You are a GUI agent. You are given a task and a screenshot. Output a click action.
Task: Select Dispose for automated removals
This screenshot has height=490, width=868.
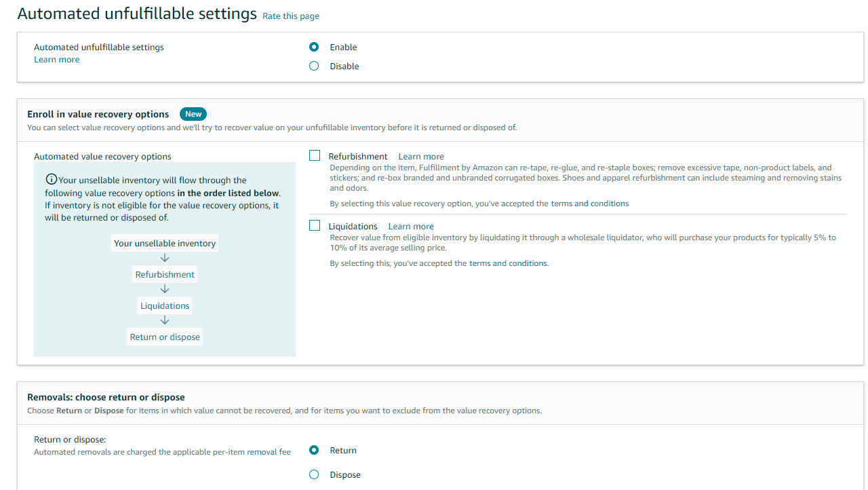[313, 474]
